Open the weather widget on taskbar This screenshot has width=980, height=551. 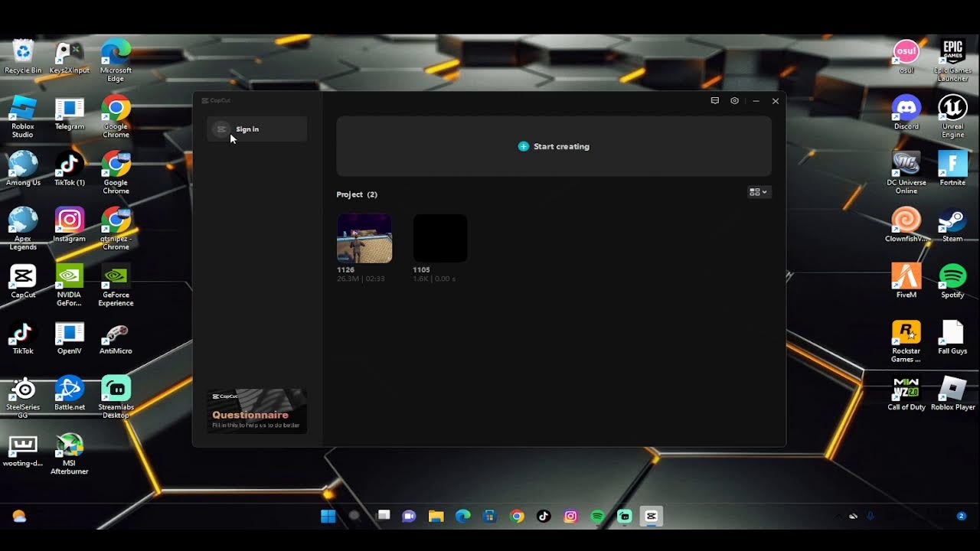coord(19,517)
